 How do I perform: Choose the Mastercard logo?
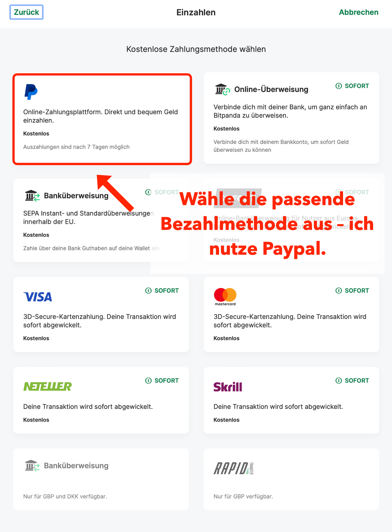225,297
